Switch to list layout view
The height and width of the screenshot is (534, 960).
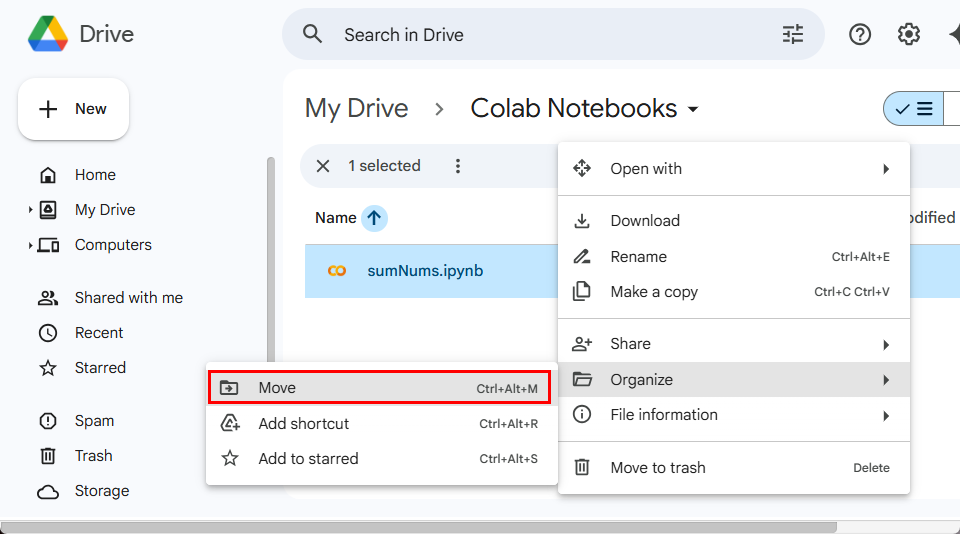pyautogui.click(x=913, y=109)
